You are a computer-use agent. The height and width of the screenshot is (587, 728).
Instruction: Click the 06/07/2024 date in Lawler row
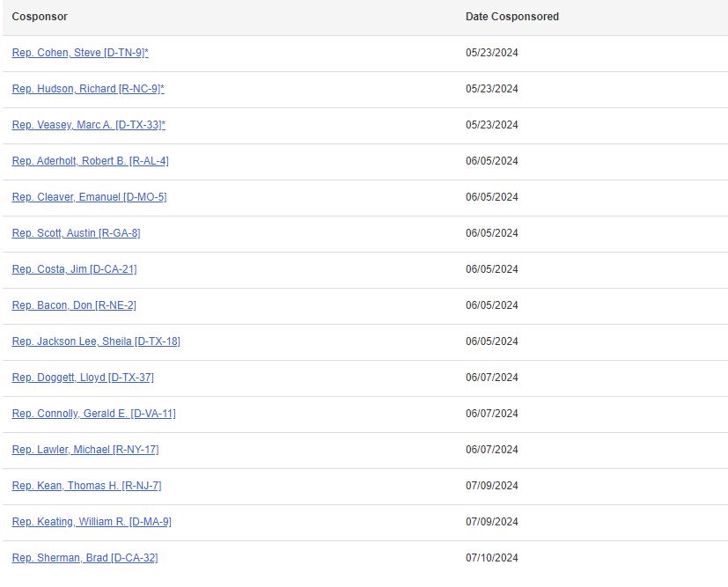491,450
